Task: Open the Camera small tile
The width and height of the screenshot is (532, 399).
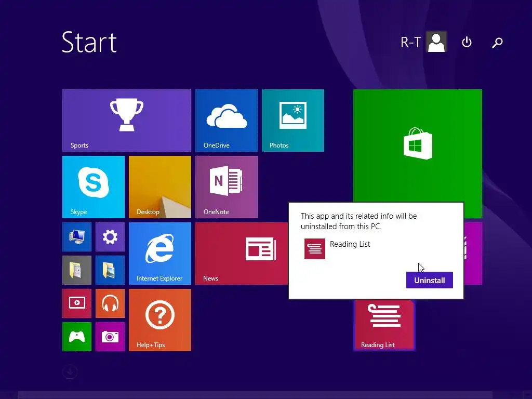Action: tap(110, 337)
